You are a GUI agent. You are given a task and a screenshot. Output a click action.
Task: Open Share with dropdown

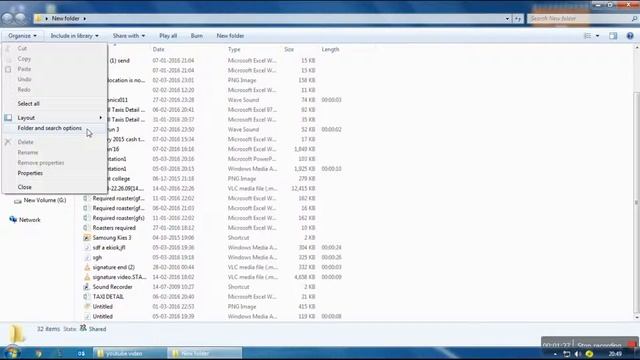(x=129, y=36)
